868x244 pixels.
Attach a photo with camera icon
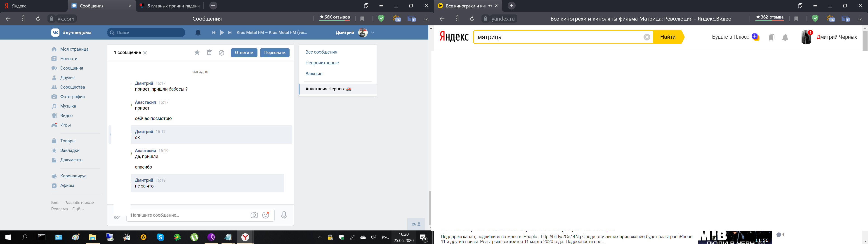[254, 215]
